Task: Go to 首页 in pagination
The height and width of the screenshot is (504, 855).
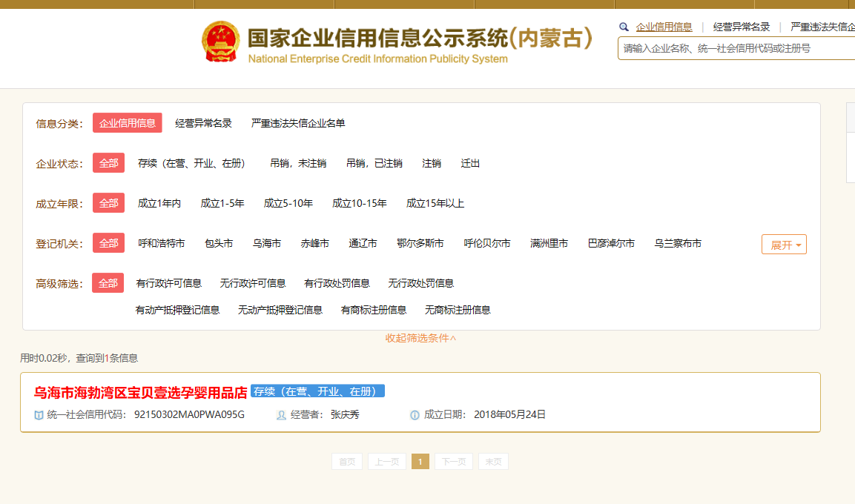Action: [x=347, y=462]
